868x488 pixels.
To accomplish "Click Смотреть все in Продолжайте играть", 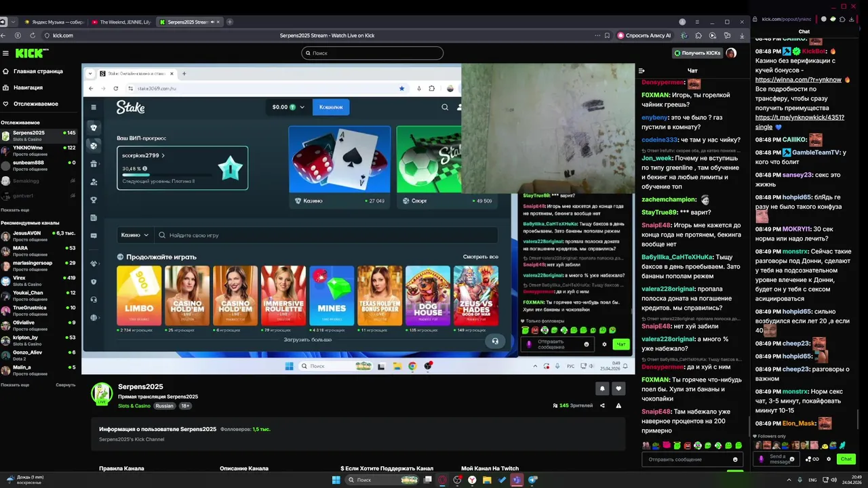I will pyautogui.click(x=481, y=257).
